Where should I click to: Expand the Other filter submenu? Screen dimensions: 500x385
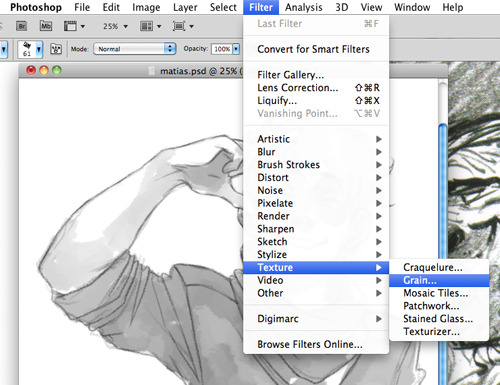(x=316, y=293)
